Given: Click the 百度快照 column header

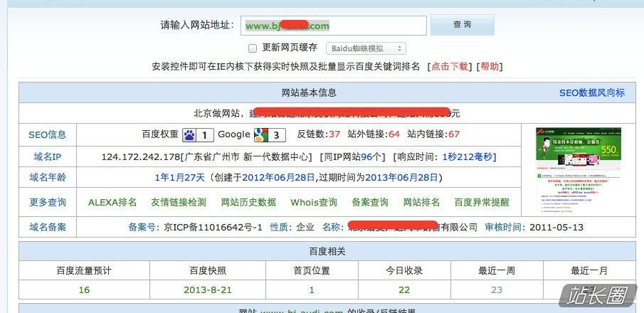Looking at the screenshot, I should [208, 271].
